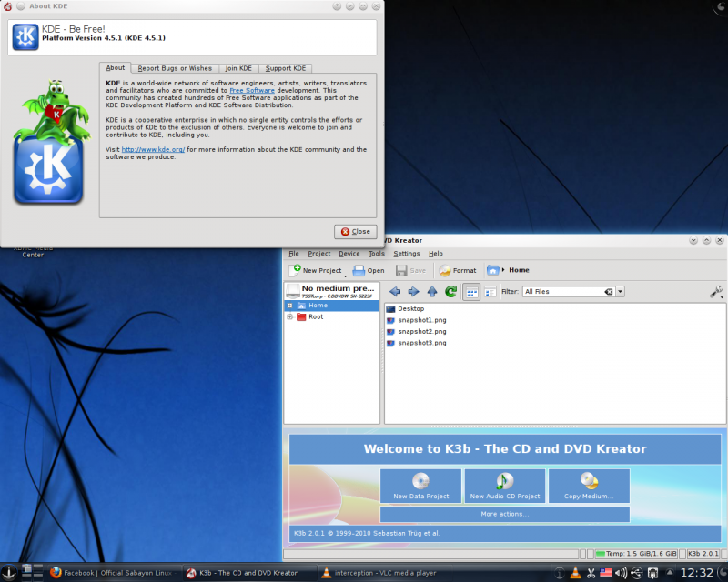Click Copy Medium disc icon
The height and width of the screenshot is (582, 728).
click(x=590, y=481)
